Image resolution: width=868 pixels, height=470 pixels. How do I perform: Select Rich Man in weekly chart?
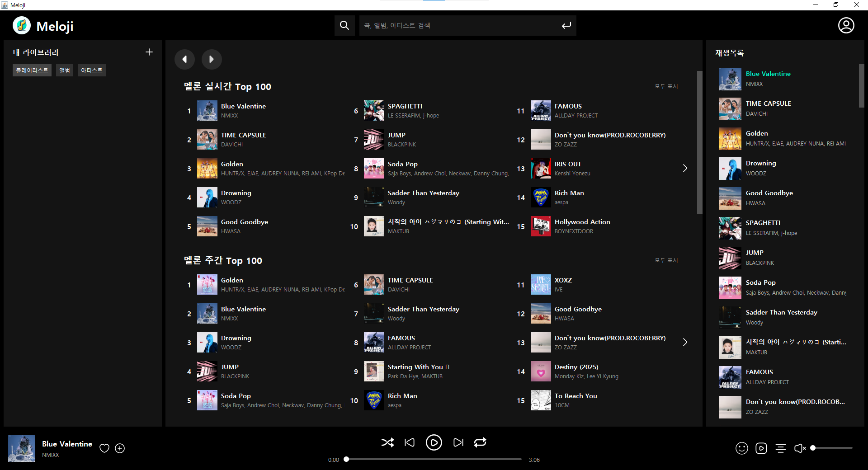402,396
